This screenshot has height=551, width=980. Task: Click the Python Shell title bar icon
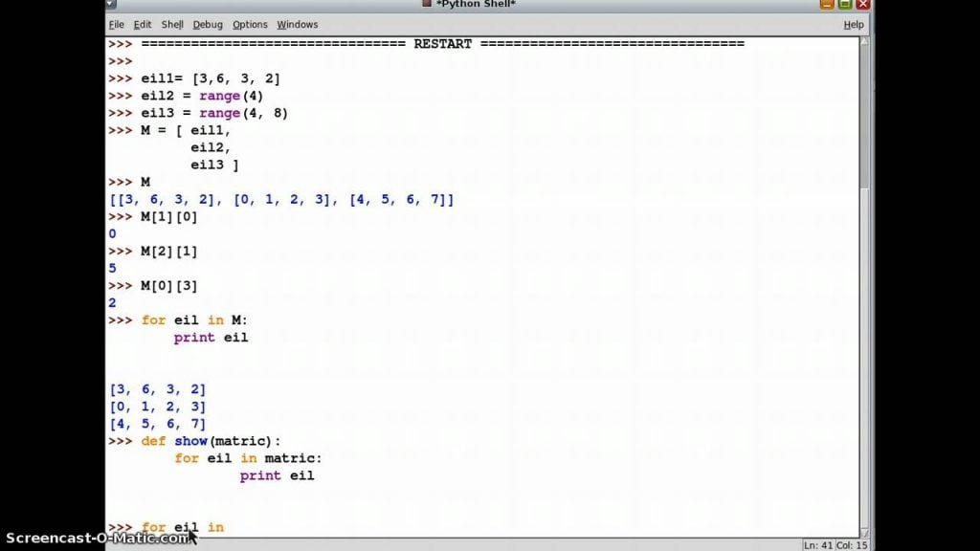tap(427, 4)
